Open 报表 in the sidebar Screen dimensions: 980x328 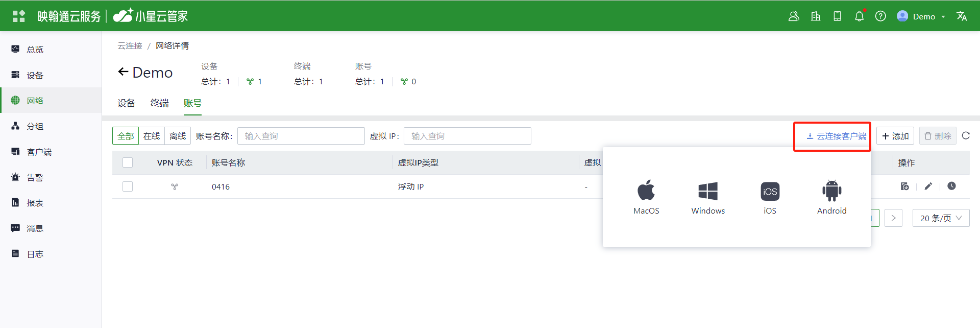tap(51, 203)
